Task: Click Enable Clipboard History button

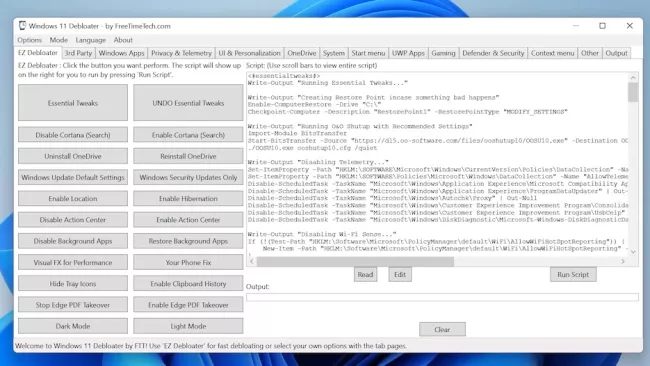Action: pos(188,284)
